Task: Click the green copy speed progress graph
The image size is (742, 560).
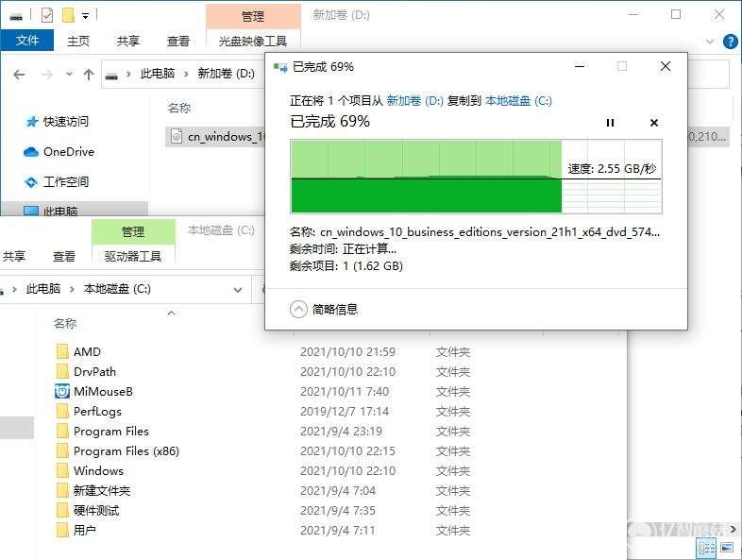Action: tap(476, 177)
